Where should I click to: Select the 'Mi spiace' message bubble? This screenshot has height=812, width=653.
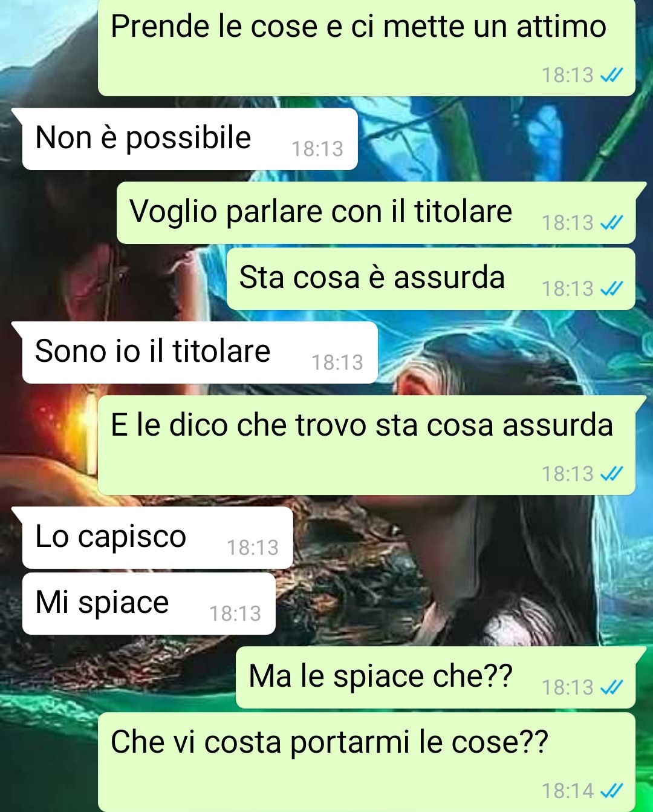coord(149,603)
